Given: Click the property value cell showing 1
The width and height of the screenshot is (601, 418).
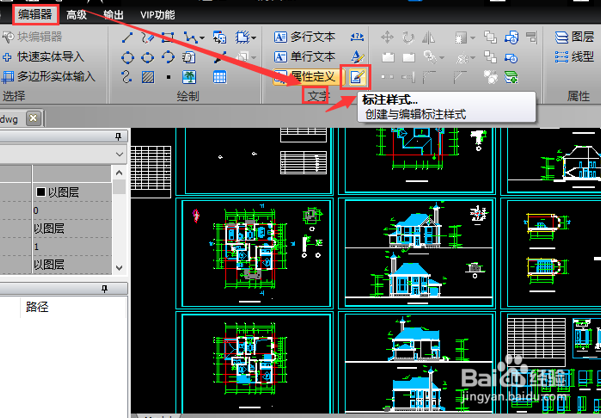Looking at the screenshot, I should 72,246.
